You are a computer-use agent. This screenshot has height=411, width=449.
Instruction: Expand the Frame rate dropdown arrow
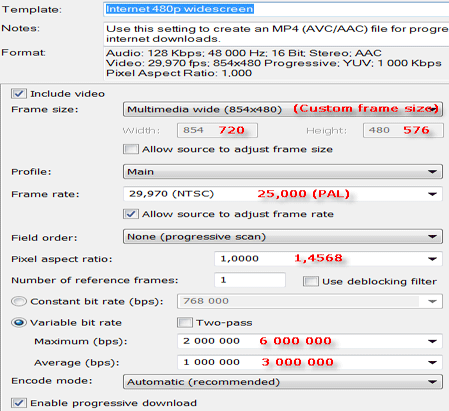click(x=432, y=194)
